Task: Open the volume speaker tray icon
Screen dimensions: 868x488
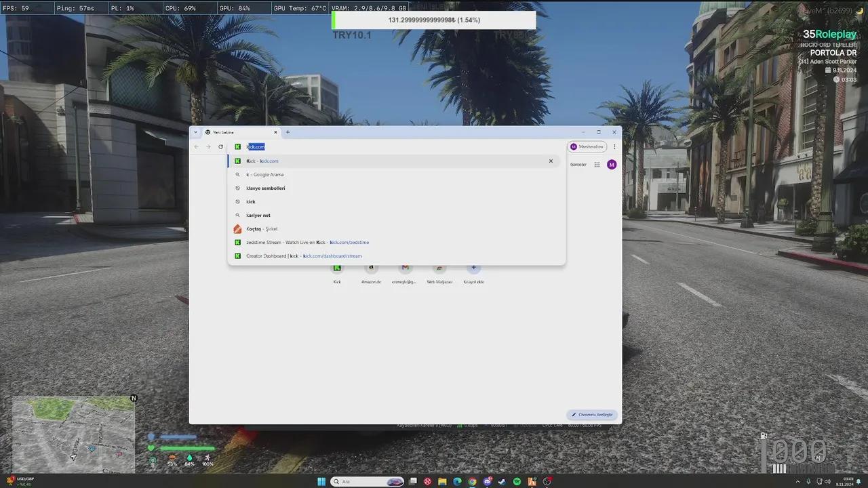Action: tap(827, 482)
